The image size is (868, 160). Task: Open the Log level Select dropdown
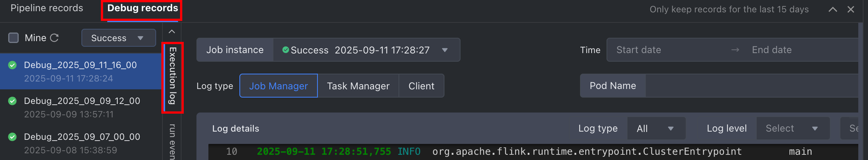pos(793,128)
